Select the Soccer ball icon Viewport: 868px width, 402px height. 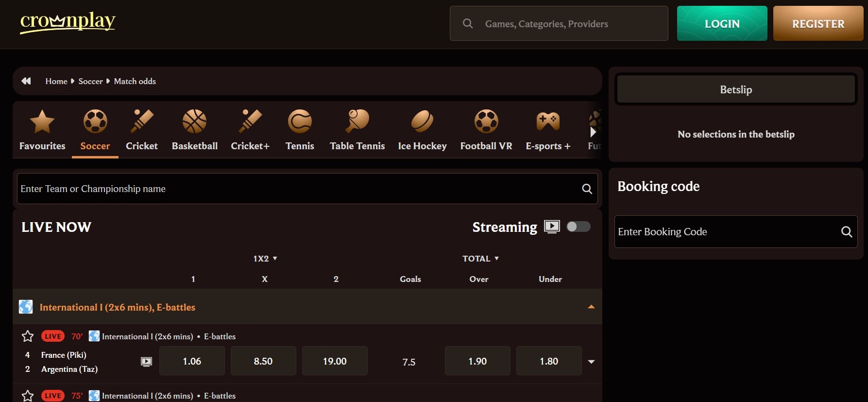(95, 122)
